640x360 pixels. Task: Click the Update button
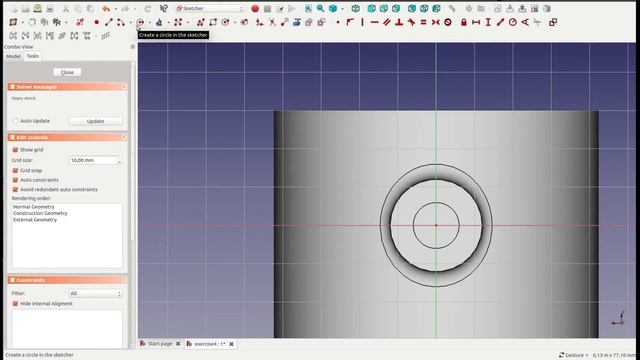96,121
